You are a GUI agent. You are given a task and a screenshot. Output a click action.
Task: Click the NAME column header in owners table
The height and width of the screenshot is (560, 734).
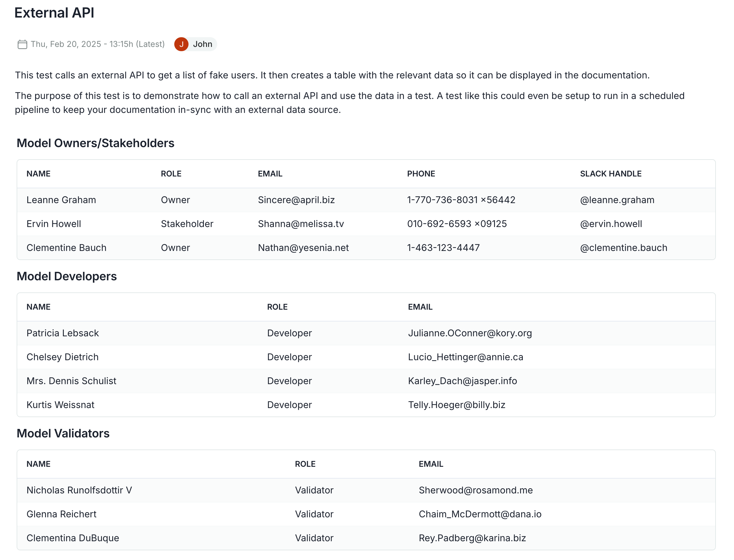tap(38, 173)
